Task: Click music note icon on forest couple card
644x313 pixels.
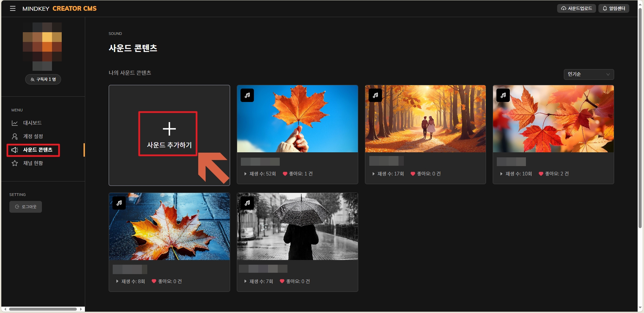Action: pos(375,95)
